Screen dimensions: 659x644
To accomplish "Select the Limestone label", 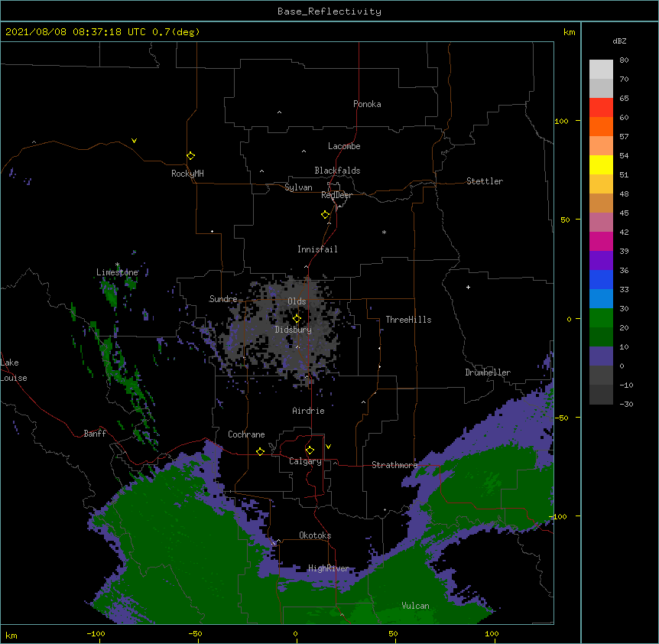I will click(x=117, y=272).
